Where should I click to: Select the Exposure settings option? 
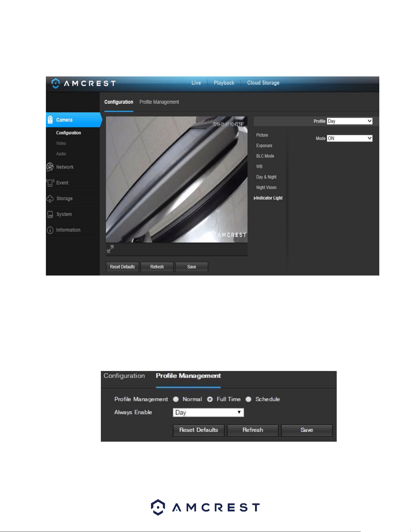coord(264,146)
